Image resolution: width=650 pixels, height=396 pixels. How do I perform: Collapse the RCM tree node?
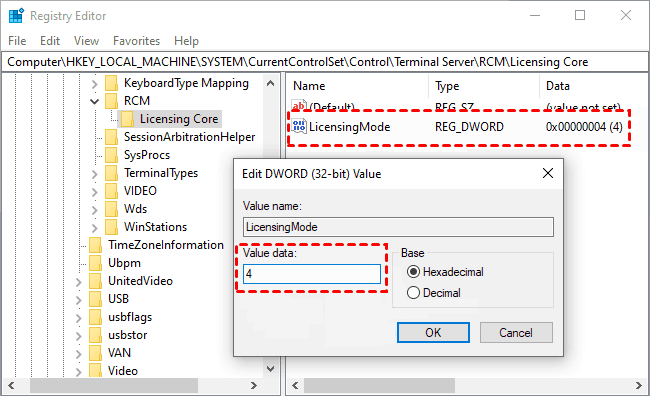[95, 101]
